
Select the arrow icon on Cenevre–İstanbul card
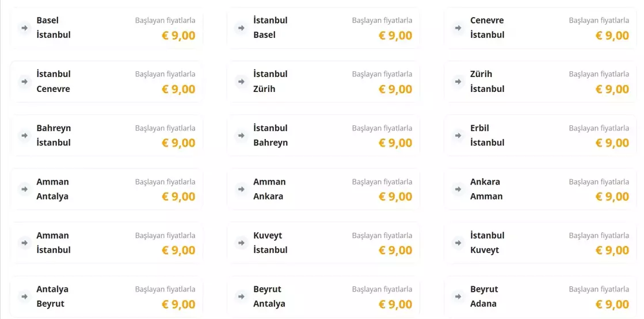coord(458,28)
